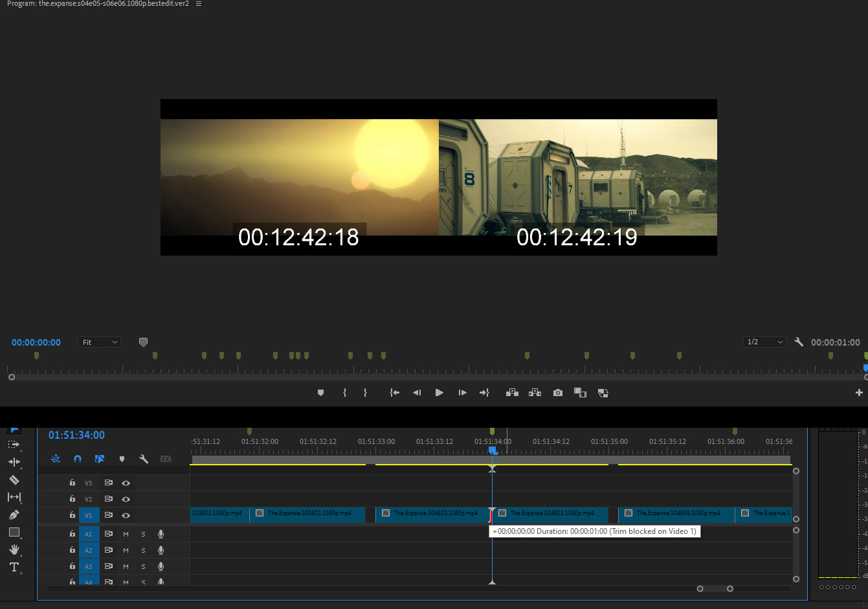The width and height of the screenshot is (868, 609).
Task: Toggle lock on track V2
Action: [72, 499]
